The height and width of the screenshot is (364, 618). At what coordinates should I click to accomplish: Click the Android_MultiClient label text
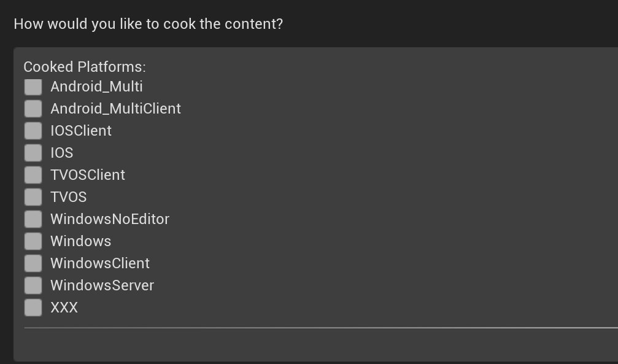[115, 109]
